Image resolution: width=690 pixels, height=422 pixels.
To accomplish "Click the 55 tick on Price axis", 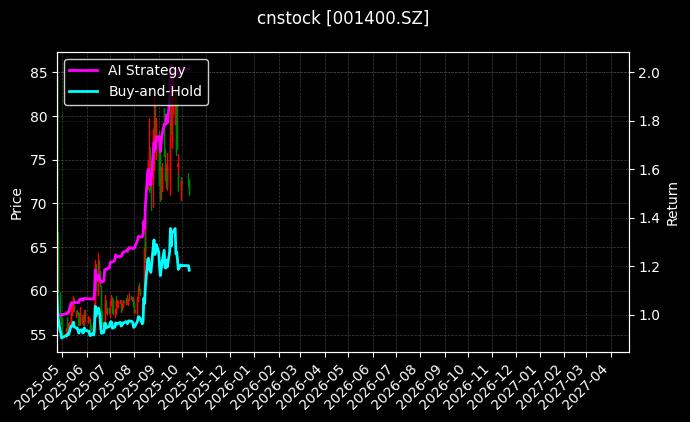I will [x=38, y=335].
